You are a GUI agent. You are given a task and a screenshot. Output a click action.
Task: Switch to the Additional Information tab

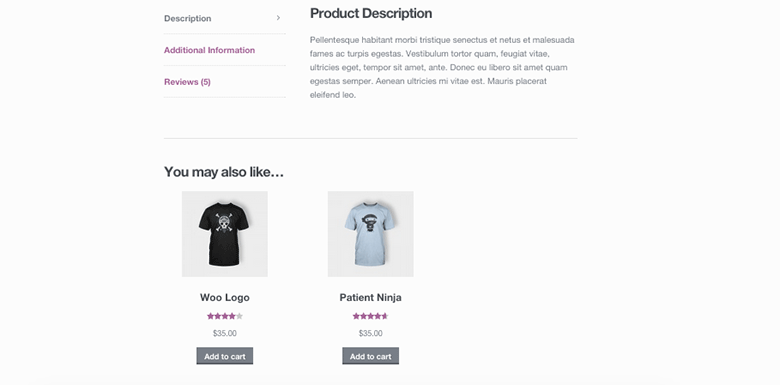tap(209, 50)
